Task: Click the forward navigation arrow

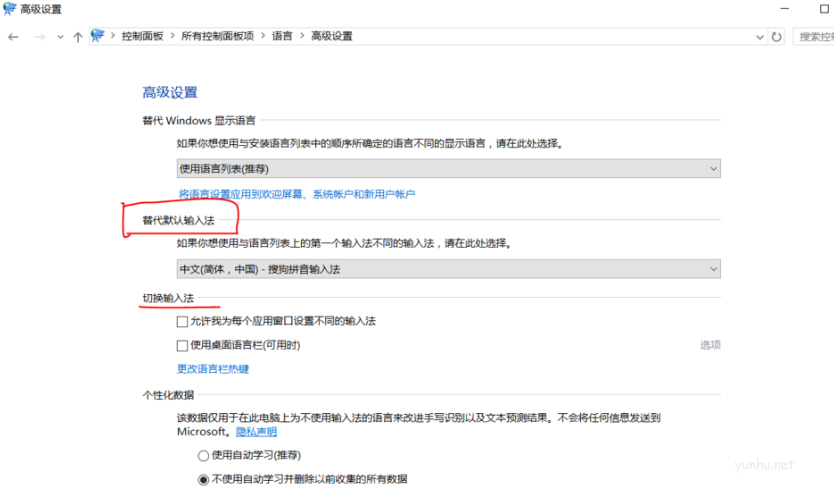Action: click(39, 37)
